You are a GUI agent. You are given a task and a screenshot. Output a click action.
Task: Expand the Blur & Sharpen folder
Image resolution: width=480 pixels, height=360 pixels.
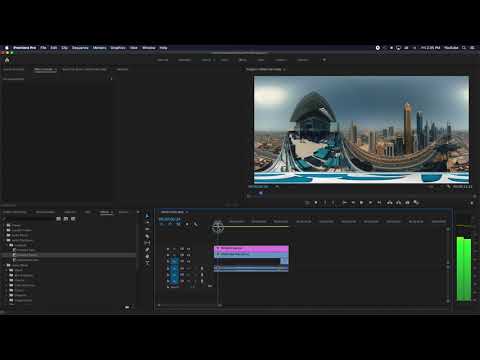7,275
